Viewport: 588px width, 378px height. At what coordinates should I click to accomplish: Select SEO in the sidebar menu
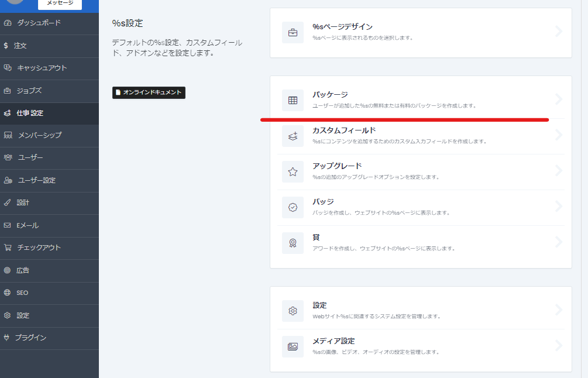pos(22,293)
